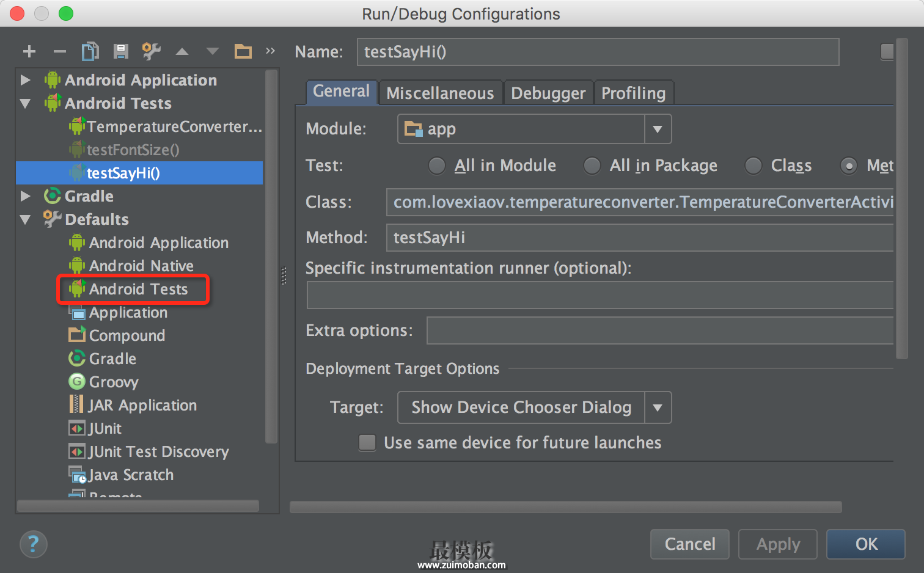924x573 pixels.
Task: Click tree panel horizontal scrollbar
Action: coord(138,506)
